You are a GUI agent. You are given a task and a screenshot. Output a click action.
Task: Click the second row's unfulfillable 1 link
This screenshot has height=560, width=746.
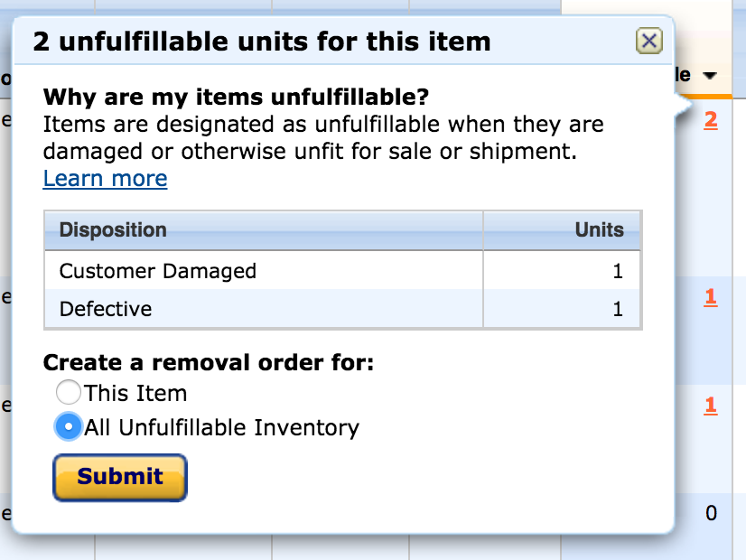click(x=711, y=297)
